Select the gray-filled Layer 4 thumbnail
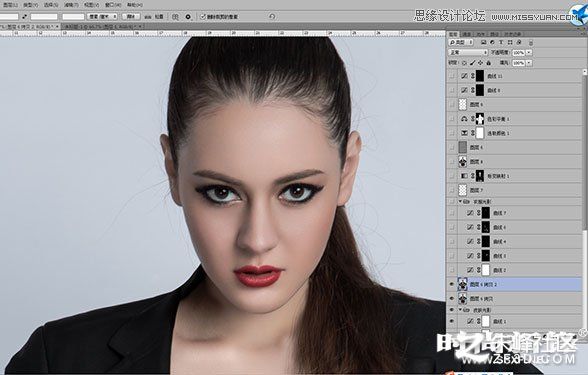Screen dimensions: 588x375 point(463,147)
